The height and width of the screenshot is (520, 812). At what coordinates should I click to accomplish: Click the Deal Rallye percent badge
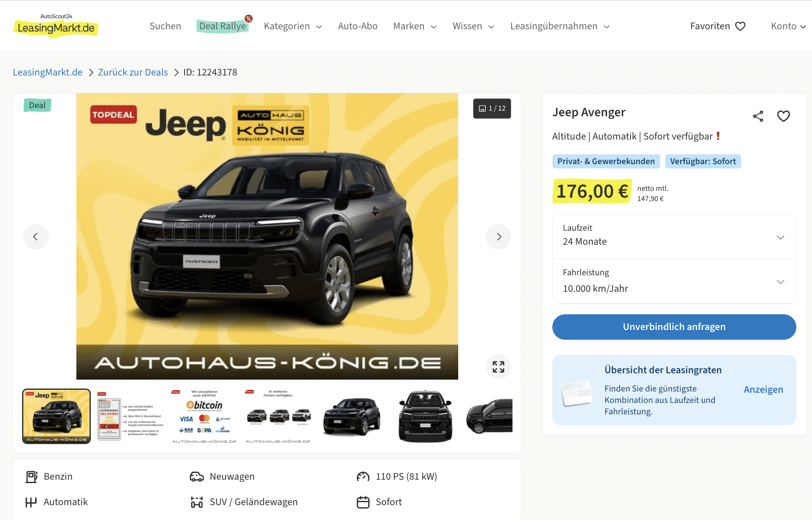249,19
